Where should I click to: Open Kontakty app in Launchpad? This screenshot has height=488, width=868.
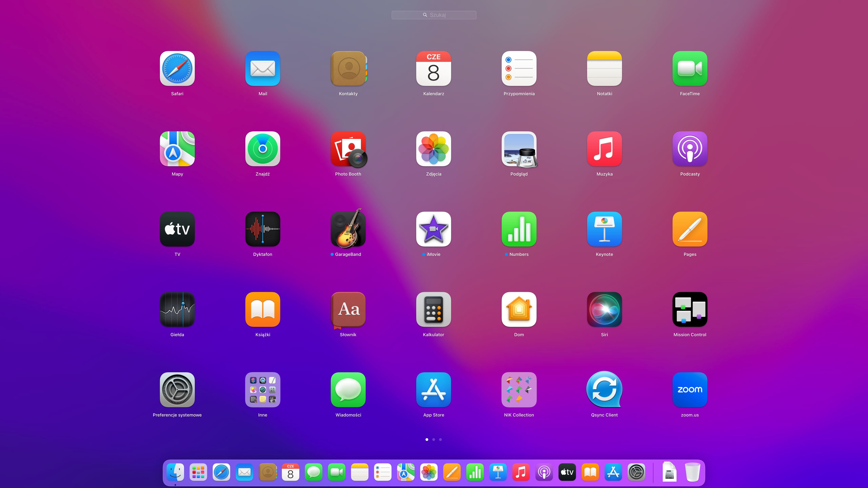point(348,68)
